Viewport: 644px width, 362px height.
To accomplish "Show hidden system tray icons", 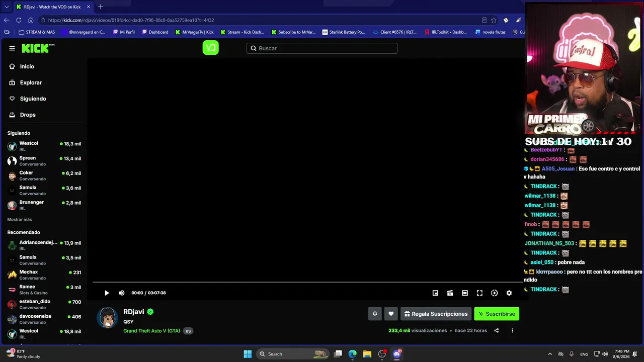I will coord(550,354).
